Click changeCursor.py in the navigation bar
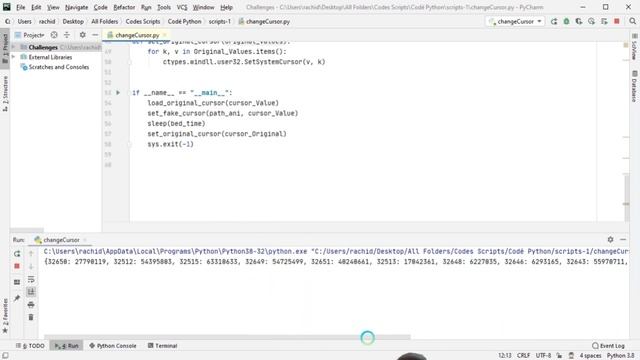This screenshot has width=640, height=360. [x=264, y=21]
